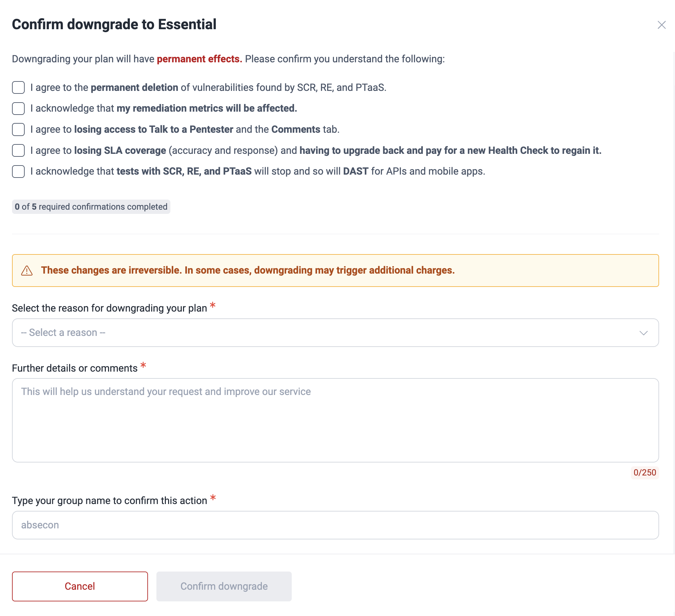
Task: Click the asterisk next to comments field
Action: pyautogui.click(x=143, y=365)
